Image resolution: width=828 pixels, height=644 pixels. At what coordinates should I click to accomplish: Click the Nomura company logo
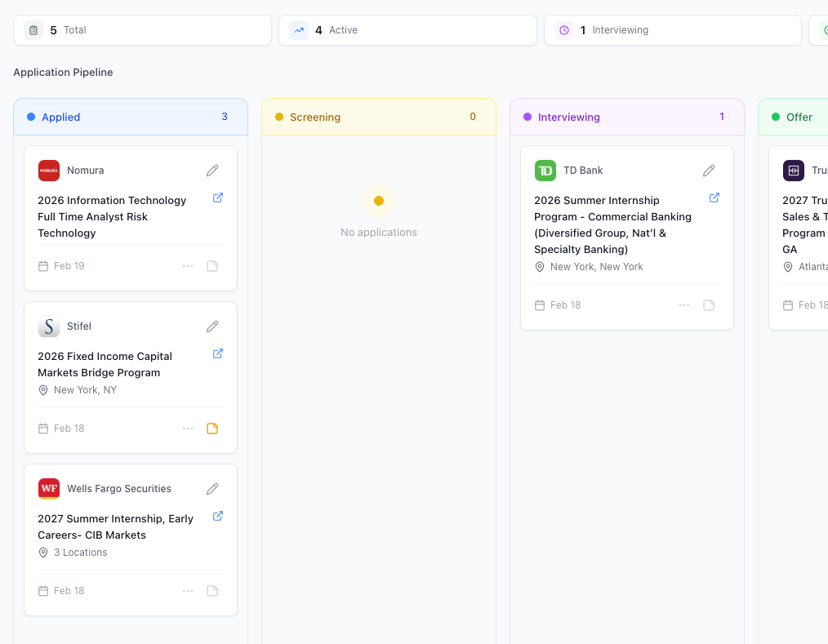49,170
